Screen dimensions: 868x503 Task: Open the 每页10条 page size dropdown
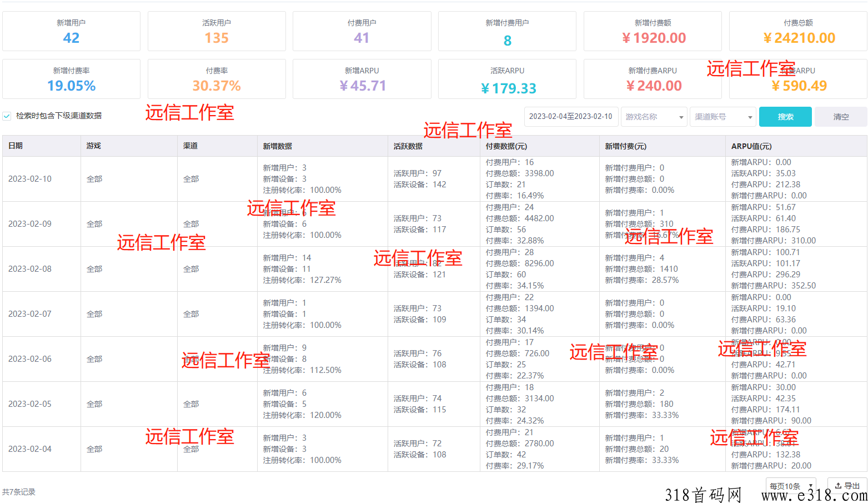(791, 486)
